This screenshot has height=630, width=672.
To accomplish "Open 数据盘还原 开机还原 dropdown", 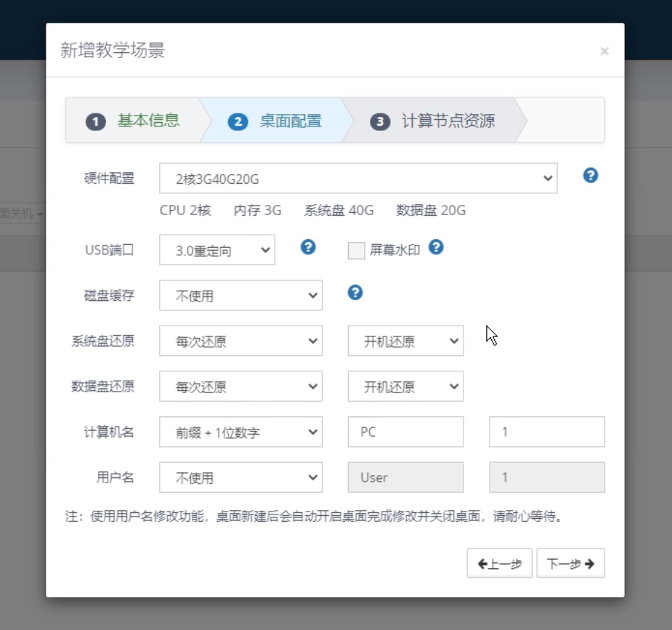I will tap(405, 387).
